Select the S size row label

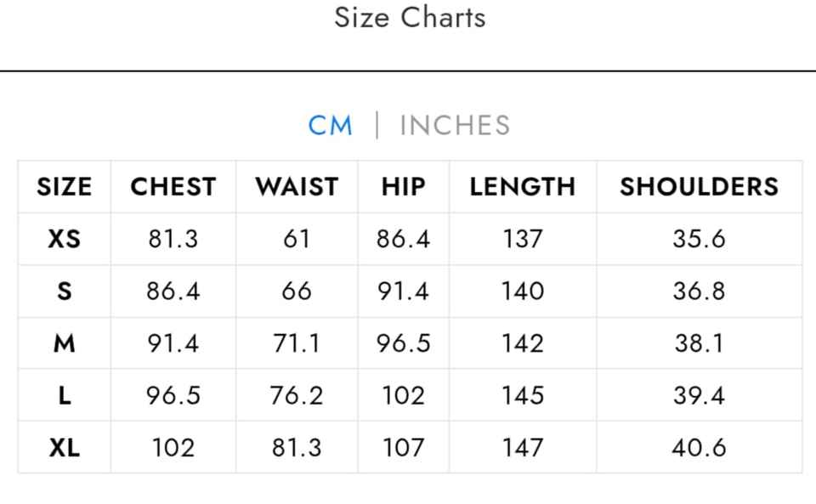coord(65,292)
